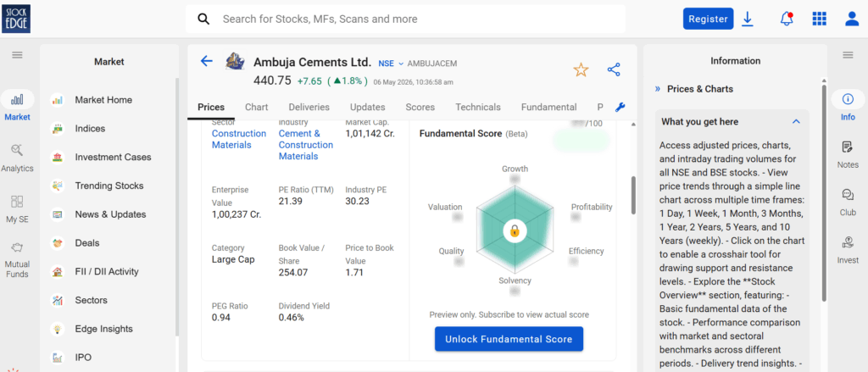The image size is (868, 372).
Task: Switch to the Updates tab
Action: [x=368, y=107]
